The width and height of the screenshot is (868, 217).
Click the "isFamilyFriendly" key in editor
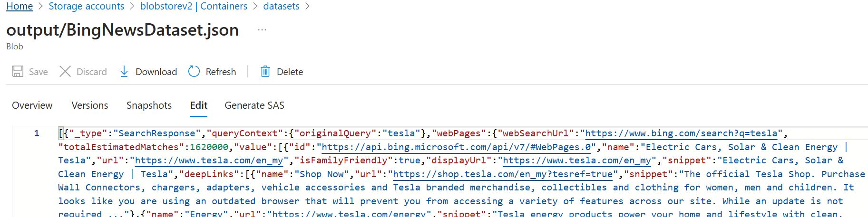point(344,160)
